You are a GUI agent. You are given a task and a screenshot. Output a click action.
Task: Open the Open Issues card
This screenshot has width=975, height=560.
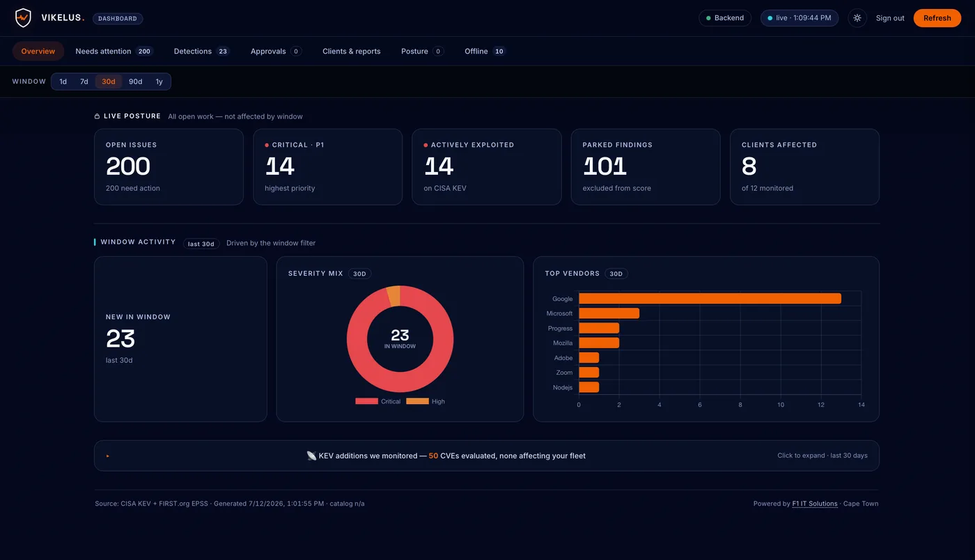[169, 167]
